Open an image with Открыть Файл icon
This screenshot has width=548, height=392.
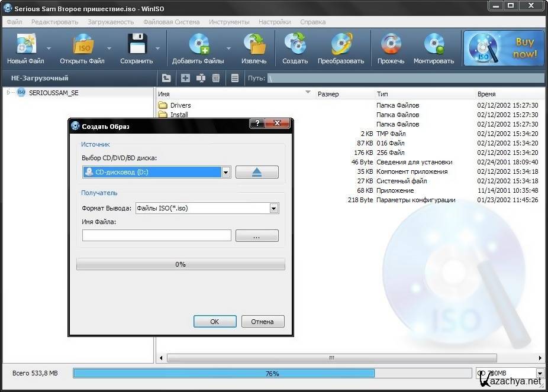(x=82, y=46)
